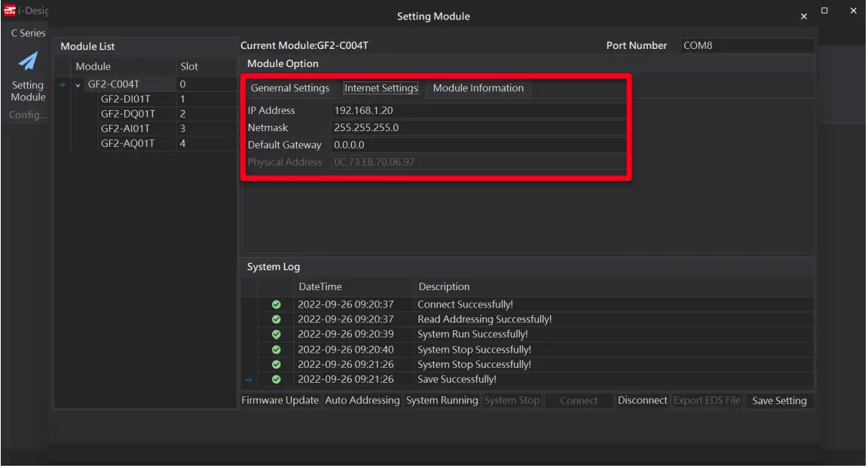This screenshot has height=468, width=868.
Task: Switch to the Genernal Settings tab
Action: tap(290, 88)
